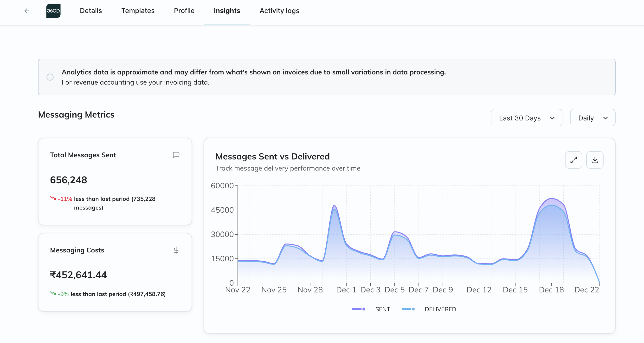Click the info icon in analytics banner
644x343 pixels.
50,77
